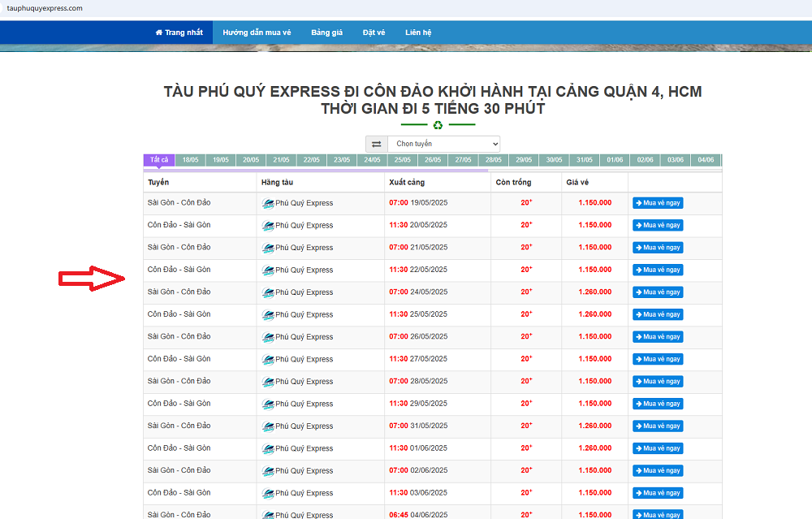Click "Côn Đảo - Sài Gòn" route on 22/05/2025
Image resolution: width=812 pixels, height=519 pixels.
pyautogui.click(x=179, y=270)
